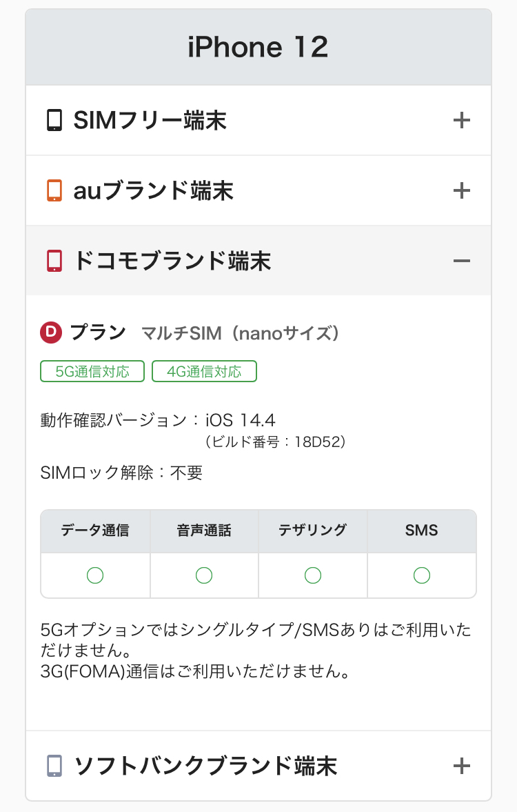This screenshot has height=812, width=517.
Task: Click the green circle under 音声通話
Action: point(204,575)
